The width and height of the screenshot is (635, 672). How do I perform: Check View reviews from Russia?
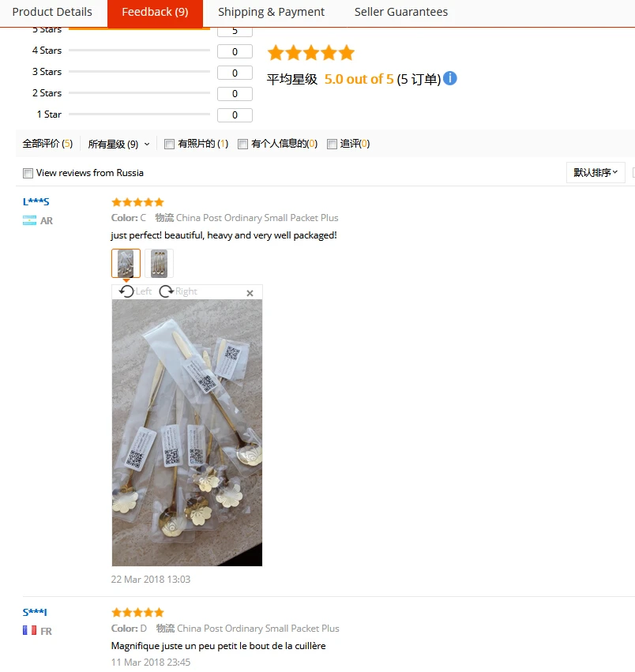click(28, 173)
